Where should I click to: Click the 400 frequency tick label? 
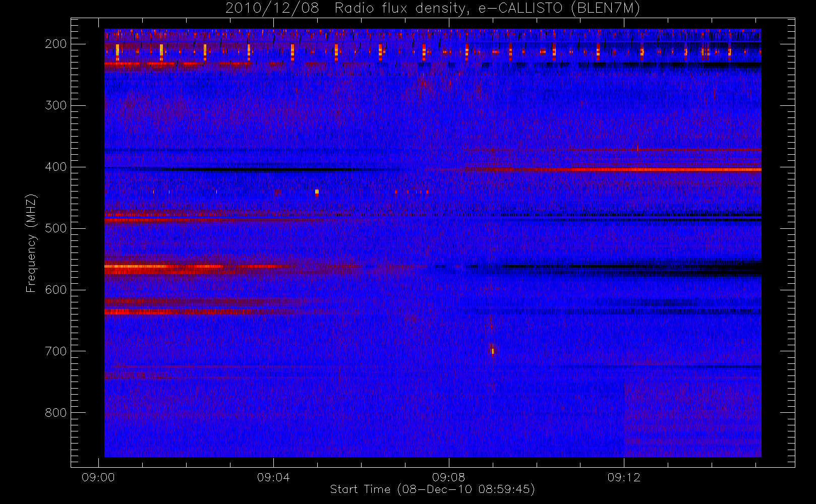55,167
